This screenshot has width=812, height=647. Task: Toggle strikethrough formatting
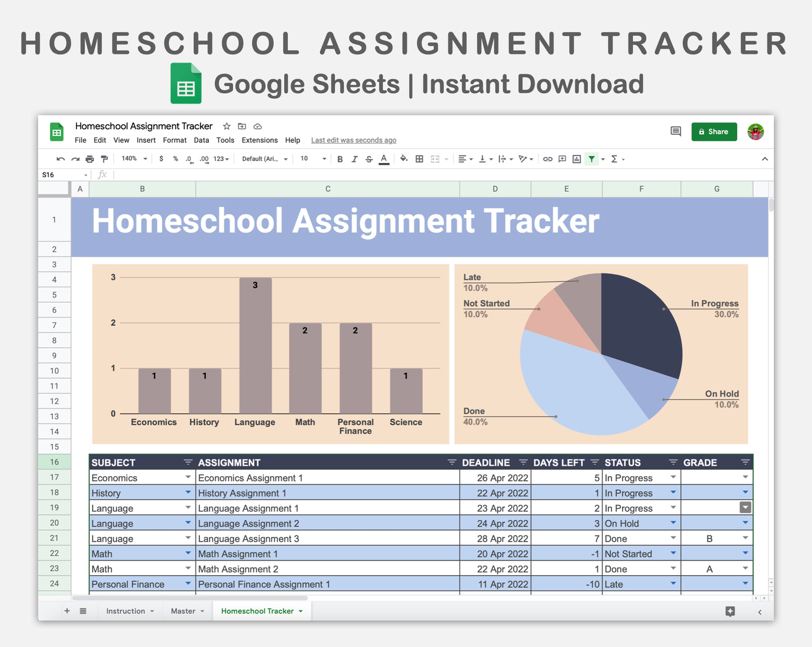(369, 159)
